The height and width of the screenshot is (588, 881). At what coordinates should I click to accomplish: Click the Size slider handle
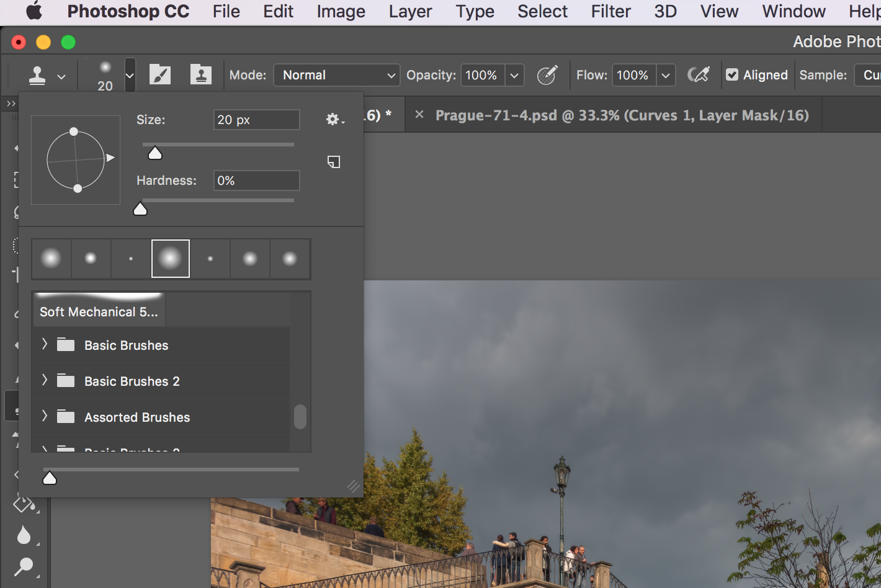155,153
